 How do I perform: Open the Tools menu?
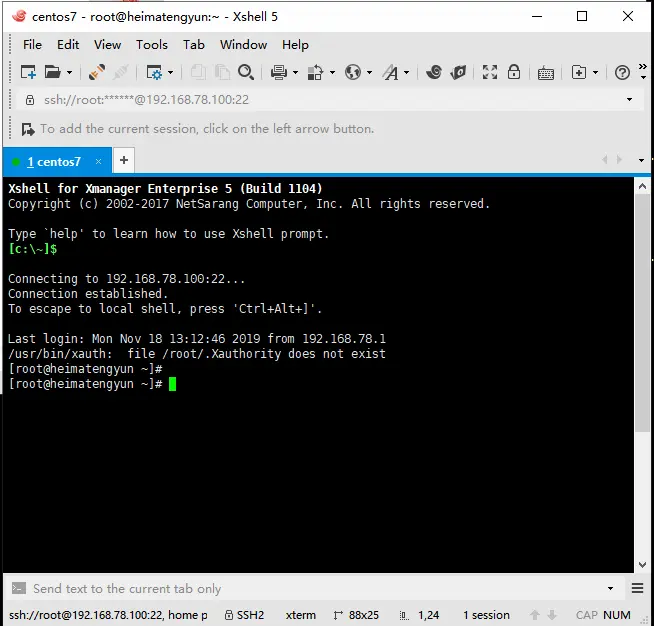[x=152, y=45]
